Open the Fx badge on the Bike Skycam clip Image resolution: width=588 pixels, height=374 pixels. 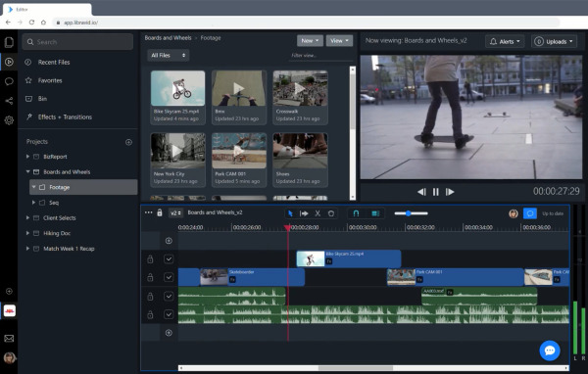[329, 261]
